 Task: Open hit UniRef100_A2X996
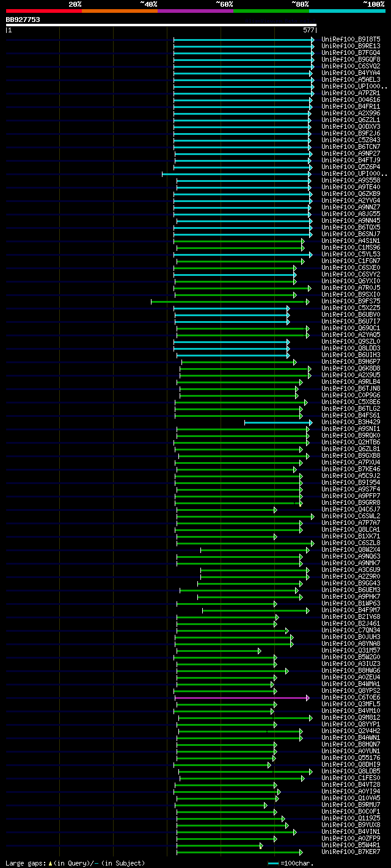(x=351, y=113)
